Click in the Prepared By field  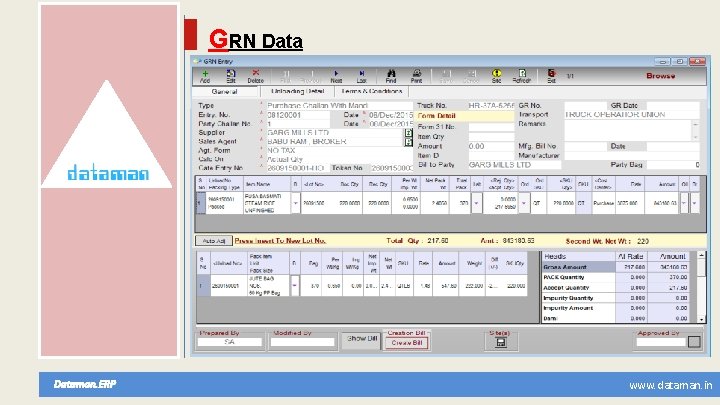pos(229,342)
